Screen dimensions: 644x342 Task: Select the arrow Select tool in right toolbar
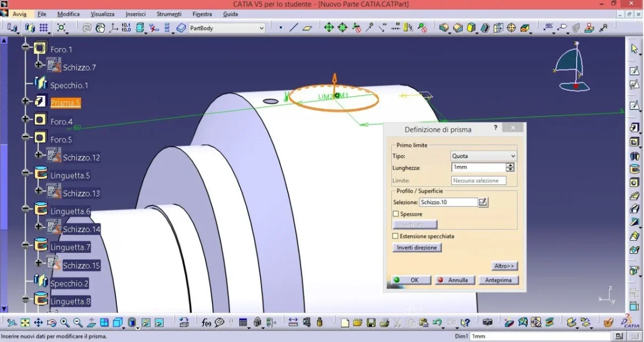[634, 49]
